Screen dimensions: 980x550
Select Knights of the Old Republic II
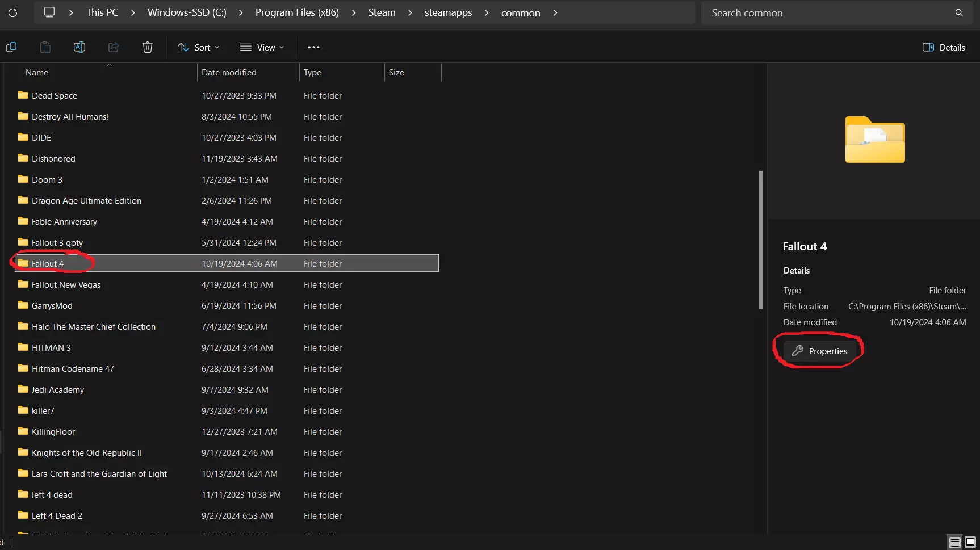(87, 452)
